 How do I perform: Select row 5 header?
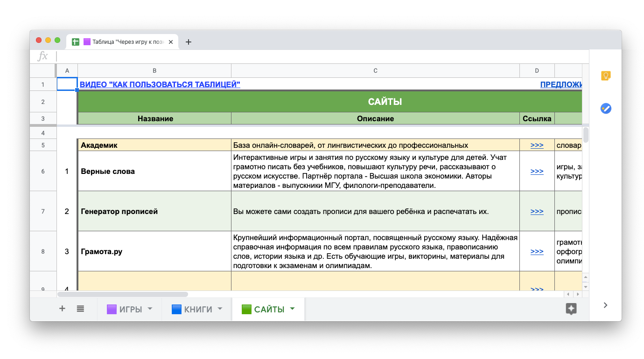tap(43, 145)
